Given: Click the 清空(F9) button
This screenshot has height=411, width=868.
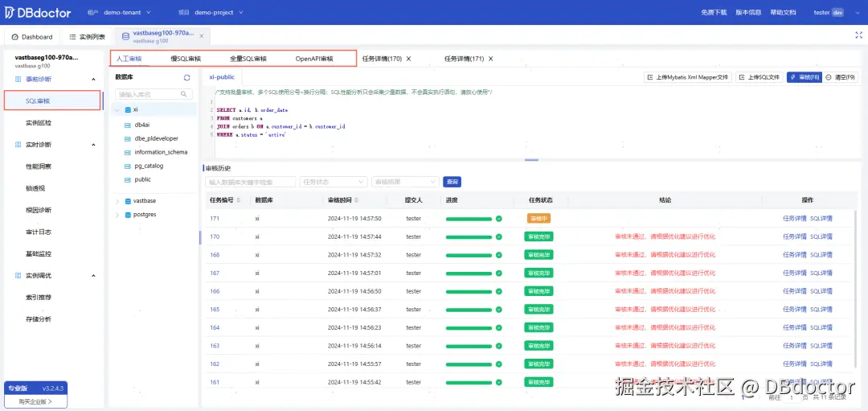Looking at the screenshot, I should (x=840, y=77).
